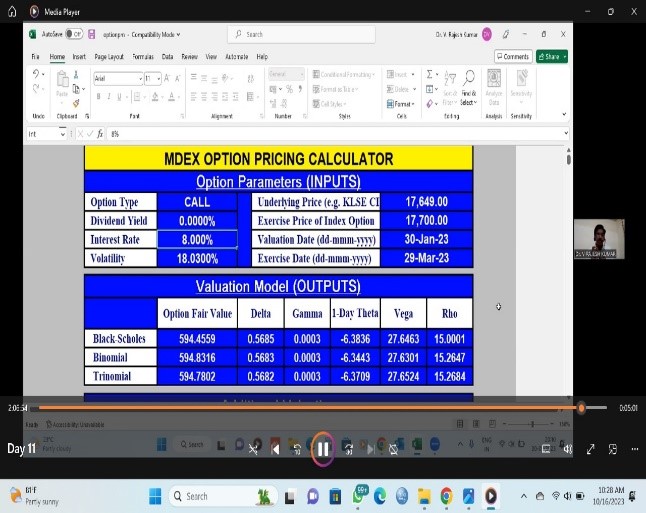Click the Format Painter brush icon
This screenshot has width=646, height=513.
[76, 103]
